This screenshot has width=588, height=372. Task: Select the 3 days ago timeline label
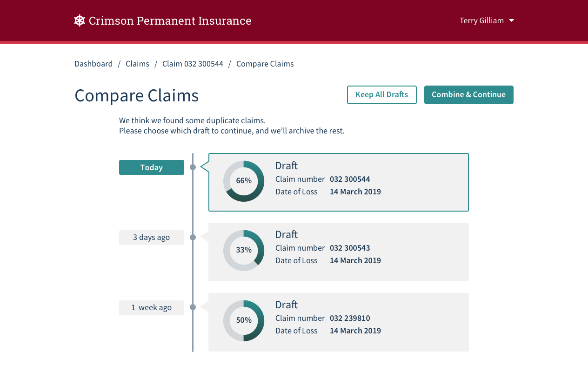point(152,237)
